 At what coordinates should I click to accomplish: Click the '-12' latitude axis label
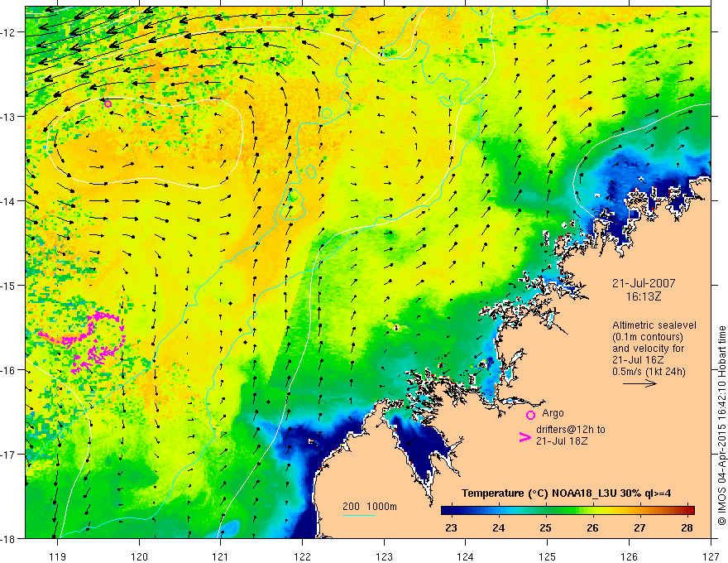(x=9, y=32)
